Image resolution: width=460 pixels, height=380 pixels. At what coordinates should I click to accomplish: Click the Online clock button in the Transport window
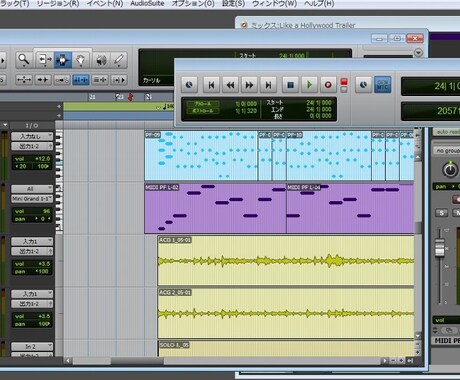[189, 85]
